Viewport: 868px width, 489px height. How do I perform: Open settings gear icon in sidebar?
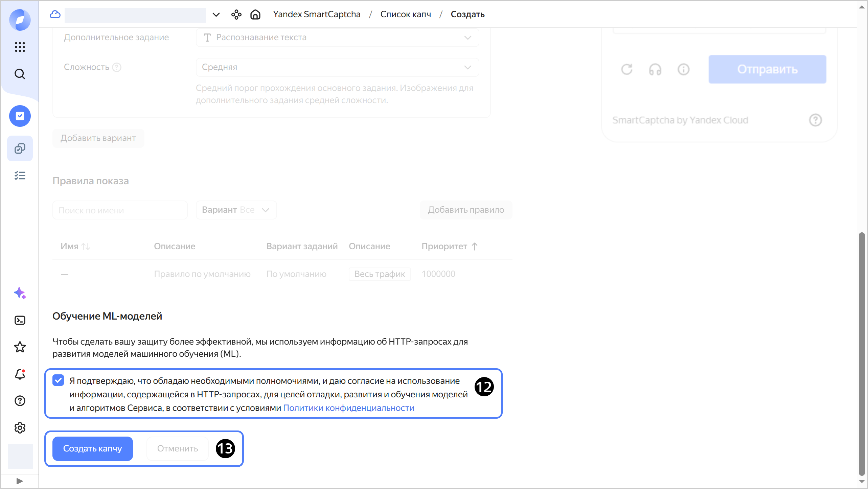pos(20,428)
